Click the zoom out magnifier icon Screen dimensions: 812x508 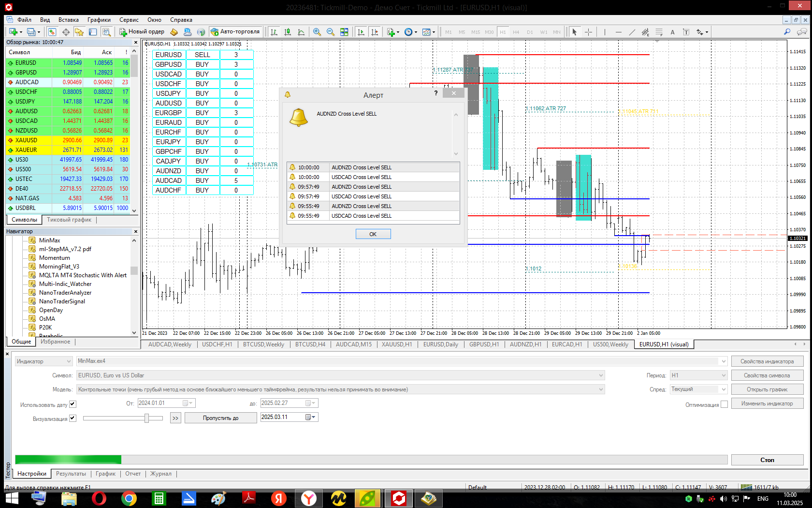[x=331, y=32]
